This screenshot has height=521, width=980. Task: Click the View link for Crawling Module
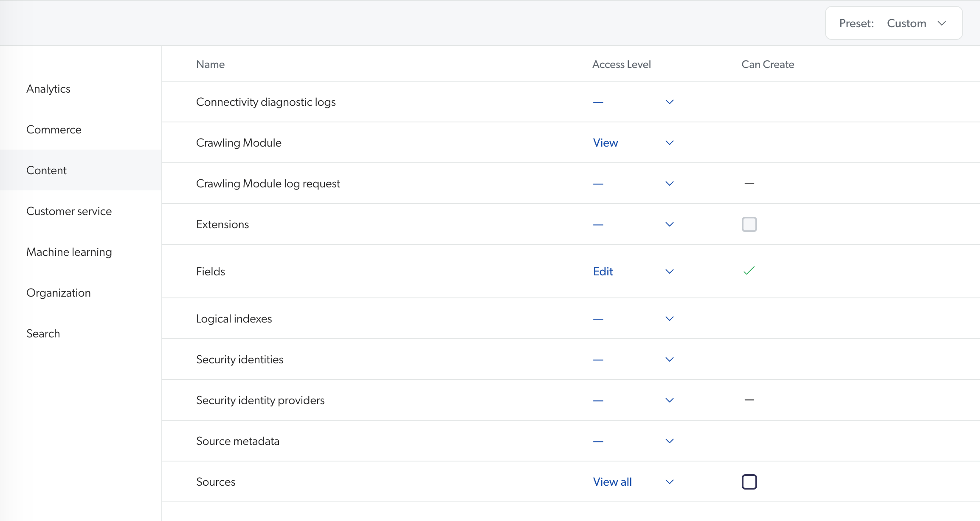pos(605,142)
